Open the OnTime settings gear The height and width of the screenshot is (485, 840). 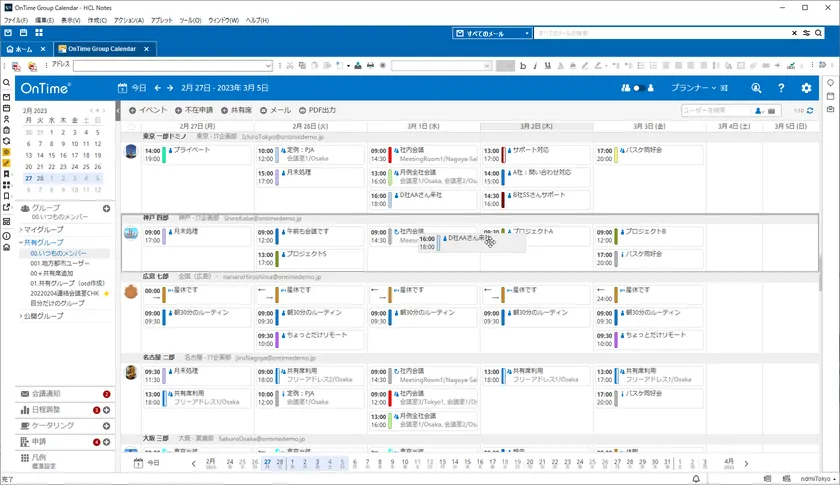pyautogui.click(x=806, y=88)
